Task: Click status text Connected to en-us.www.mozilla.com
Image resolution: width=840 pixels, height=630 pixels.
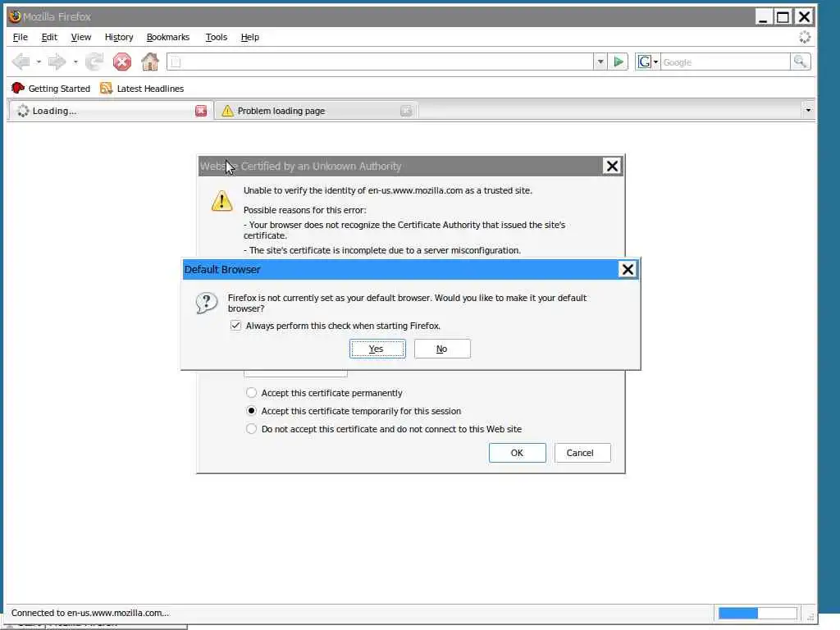Action: [x=90, y=613]
